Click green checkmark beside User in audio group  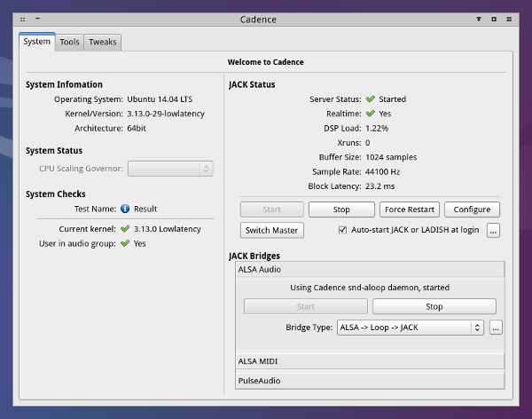click(x=125, y=243)
